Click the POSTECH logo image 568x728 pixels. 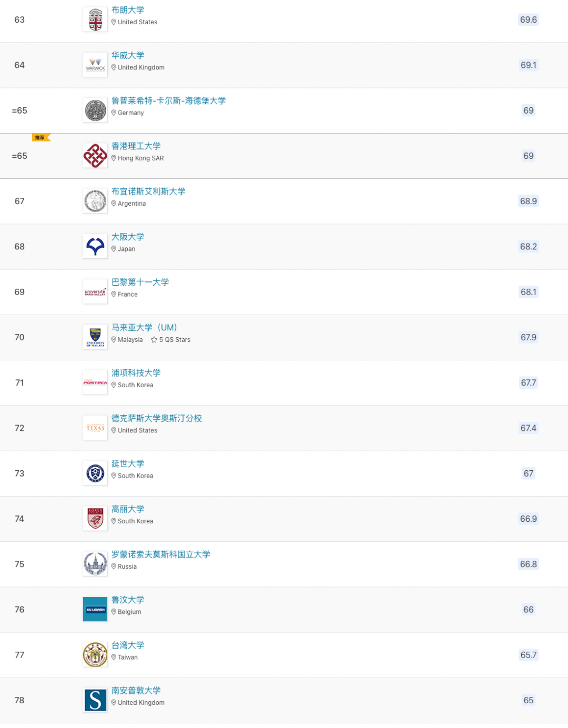95,382
